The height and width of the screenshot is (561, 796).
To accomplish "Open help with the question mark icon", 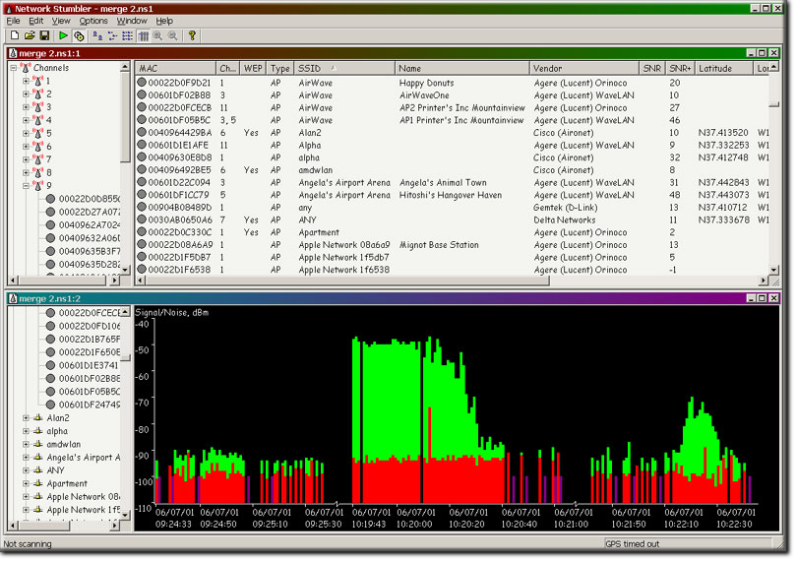I will coord(192,36).
